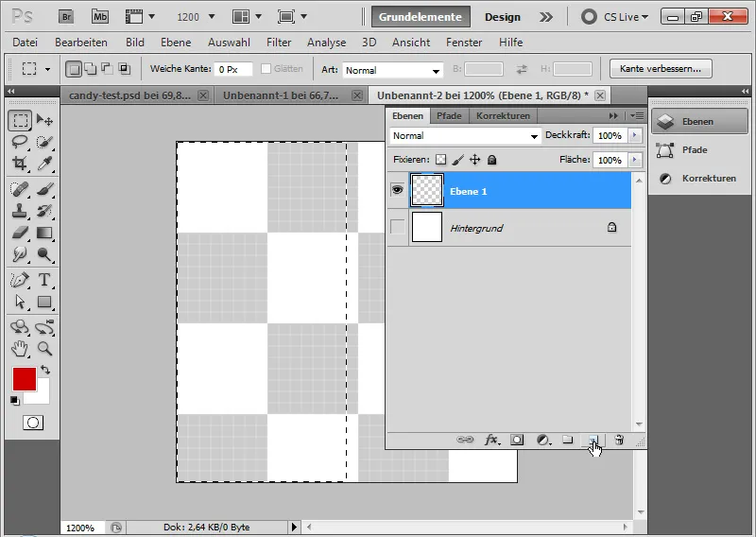
Task: Open the Ebene menu
Action: 176,43
